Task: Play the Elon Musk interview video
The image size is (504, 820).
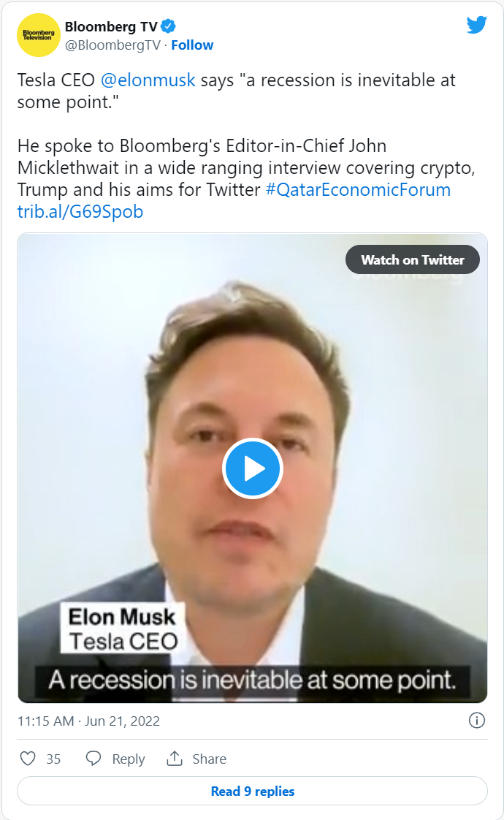Action: coord(253,468)
